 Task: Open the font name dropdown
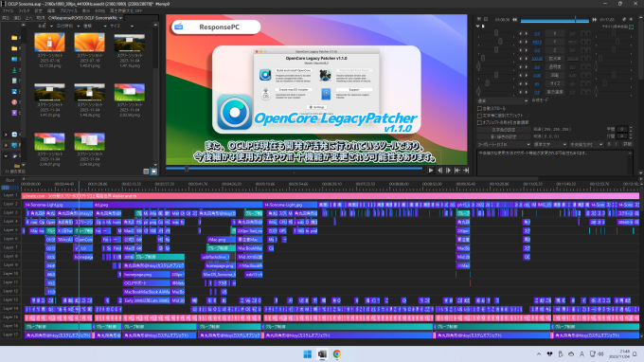click(504, 145)
